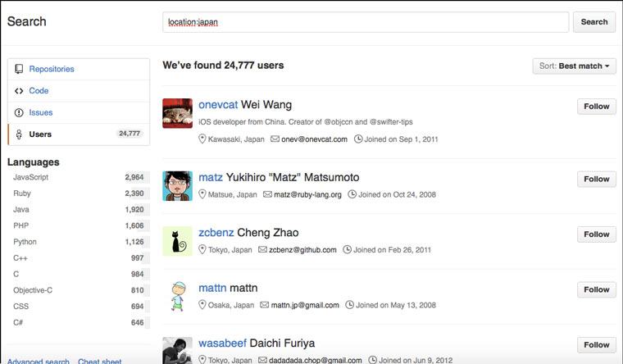623x364 pixels.
Task: Click location pin icon beside Kawasaki, Japan
Action: 202,139
